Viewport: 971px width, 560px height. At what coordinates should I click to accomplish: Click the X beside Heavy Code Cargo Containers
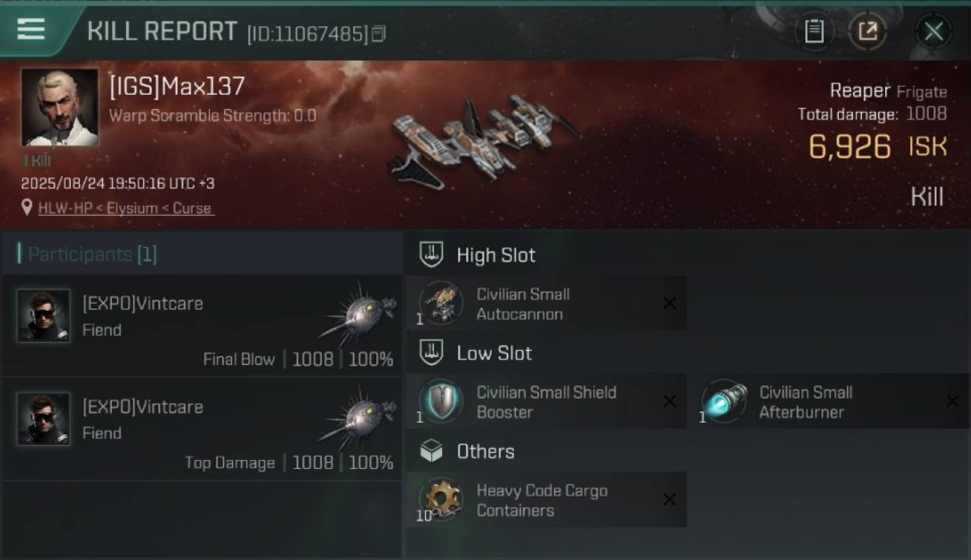click(669, 500)
